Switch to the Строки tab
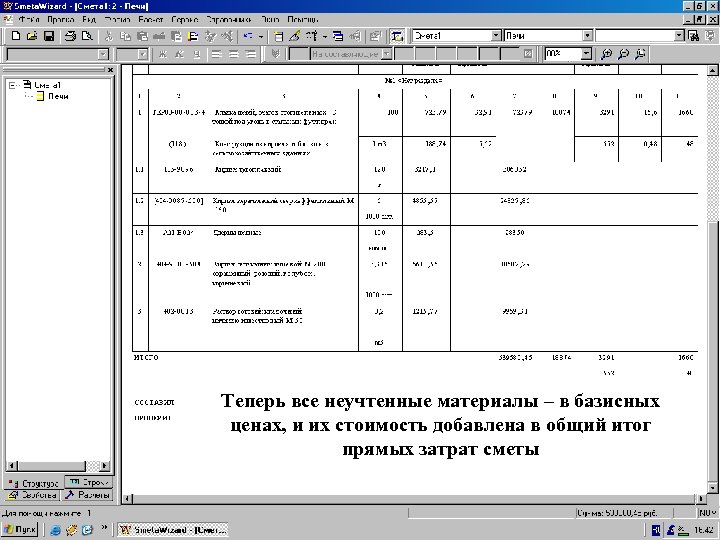 pos(89,482)
